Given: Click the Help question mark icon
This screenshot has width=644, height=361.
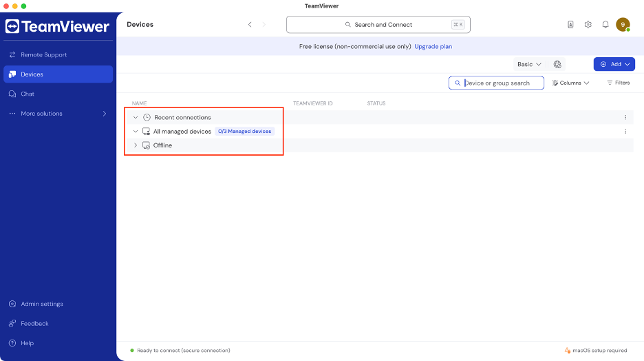Looking at the screenshot, I should [12, 343].
